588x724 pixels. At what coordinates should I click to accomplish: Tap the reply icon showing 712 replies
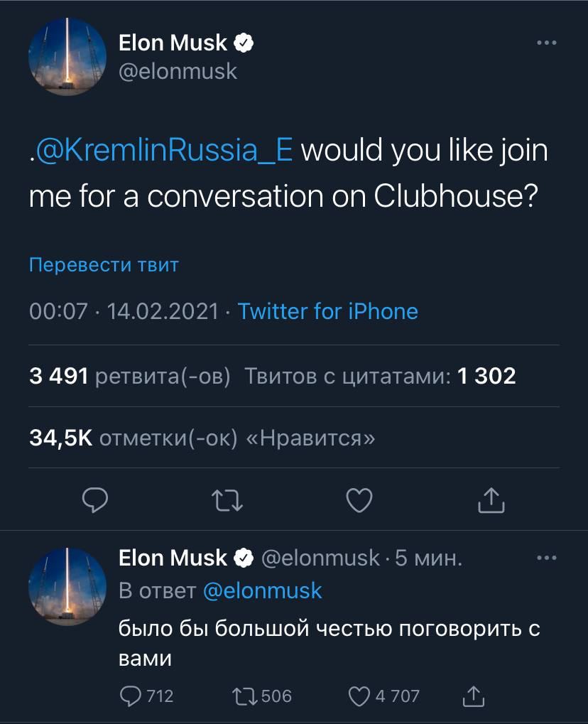point(146,696)
